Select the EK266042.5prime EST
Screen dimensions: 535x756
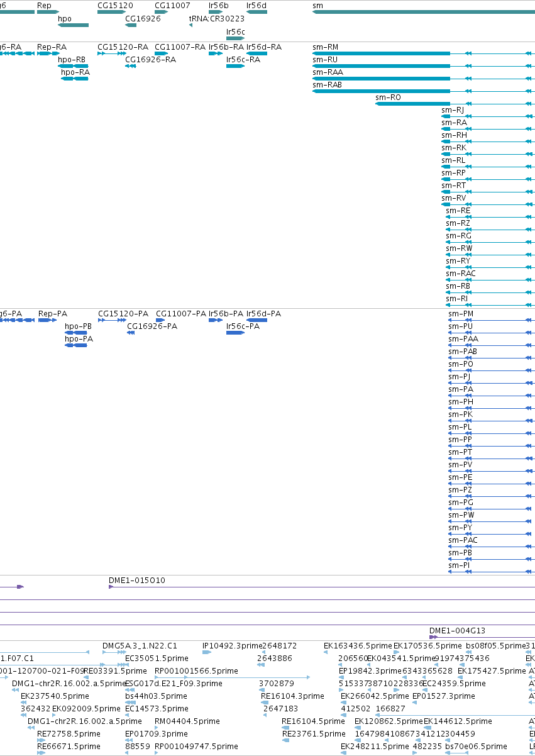pyautogui.click(x=344, y=703)
